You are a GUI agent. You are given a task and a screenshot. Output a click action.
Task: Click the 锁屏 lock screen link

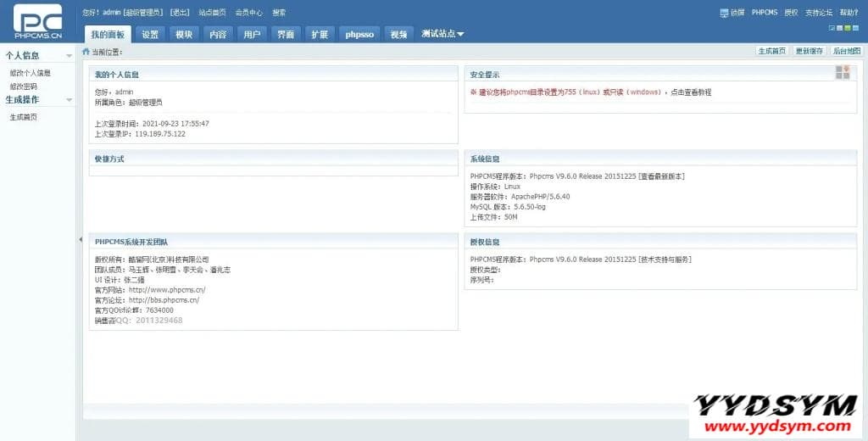pyautogui.click(x=737, y=12)
